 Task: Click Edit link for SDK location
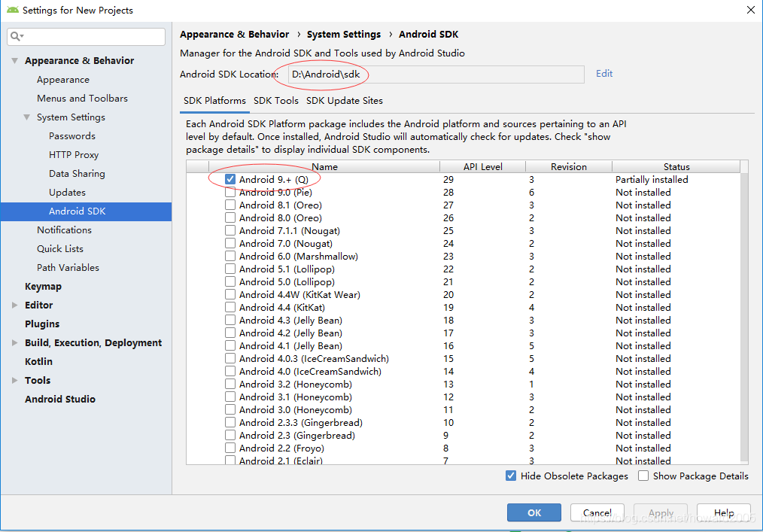(604, 74)
